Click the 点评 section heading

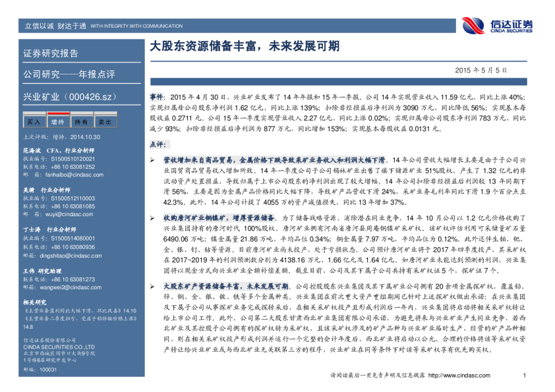[x=158, y=144]
